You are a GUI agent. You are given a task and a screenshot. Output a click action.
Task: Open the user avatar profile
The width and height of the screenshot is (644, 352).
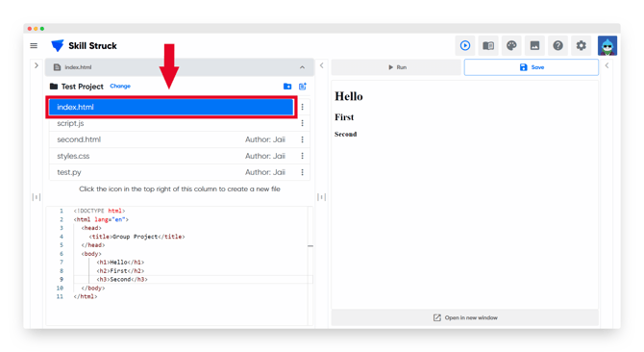(607, 45)
